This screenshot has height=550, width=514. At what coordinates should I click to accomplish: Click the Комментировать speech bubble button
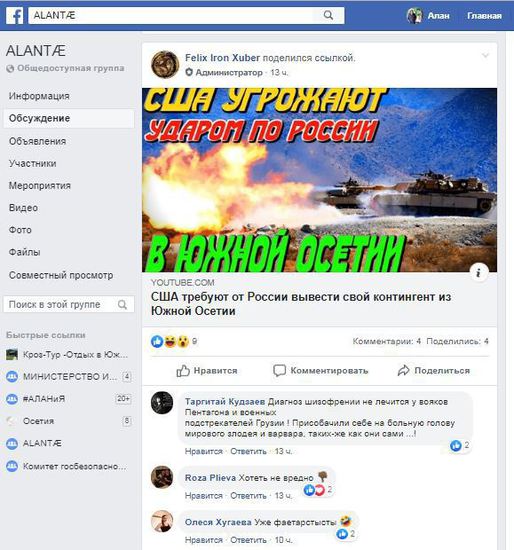pos(320,371)
